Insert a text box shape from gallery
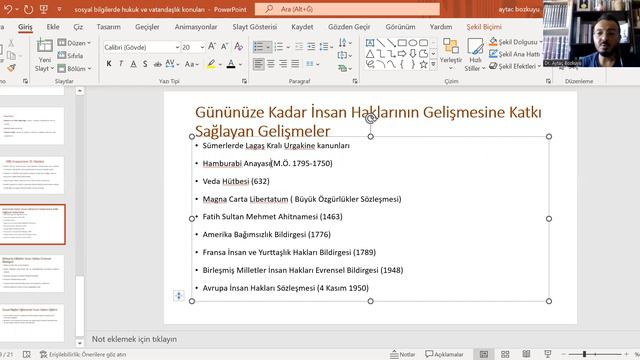Screen dimensions: 640x360 click(x=370, y=43)
